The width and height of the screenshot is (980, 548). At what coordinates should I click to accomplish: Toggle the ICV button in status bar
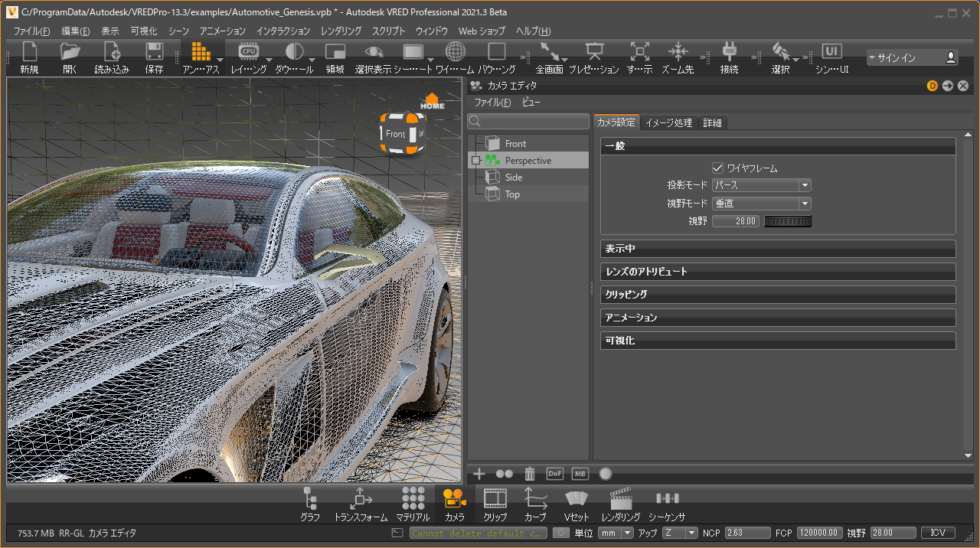[938, 533]
